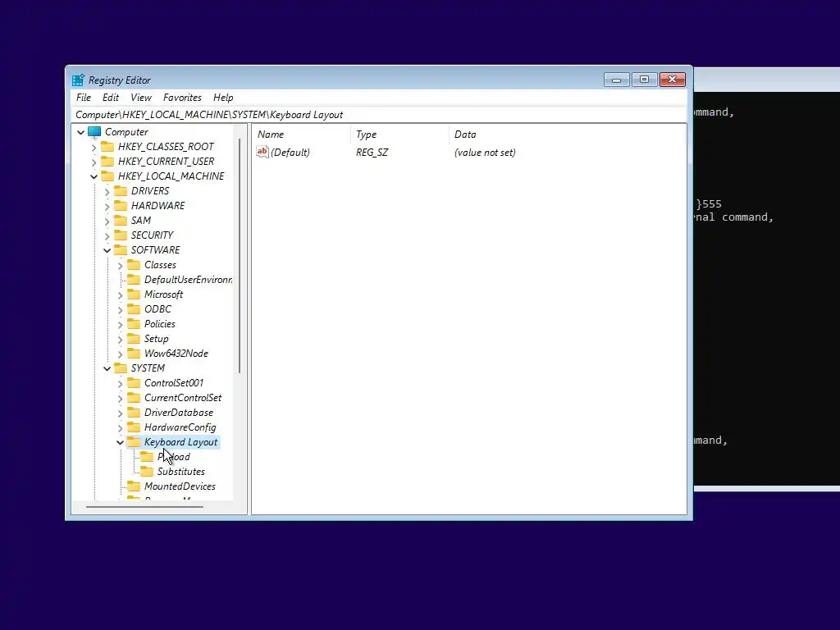Sort values by Type column header

399,135
